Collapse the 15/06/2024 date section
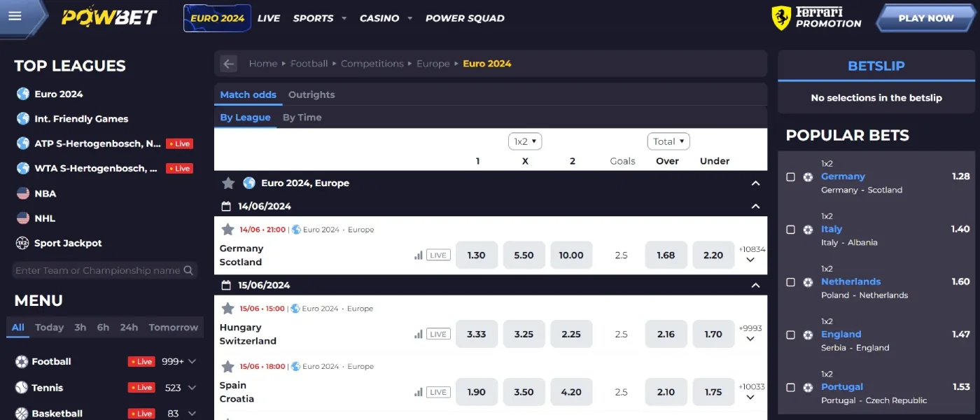This screenshot has width=980, height=420. pos(755,285)
